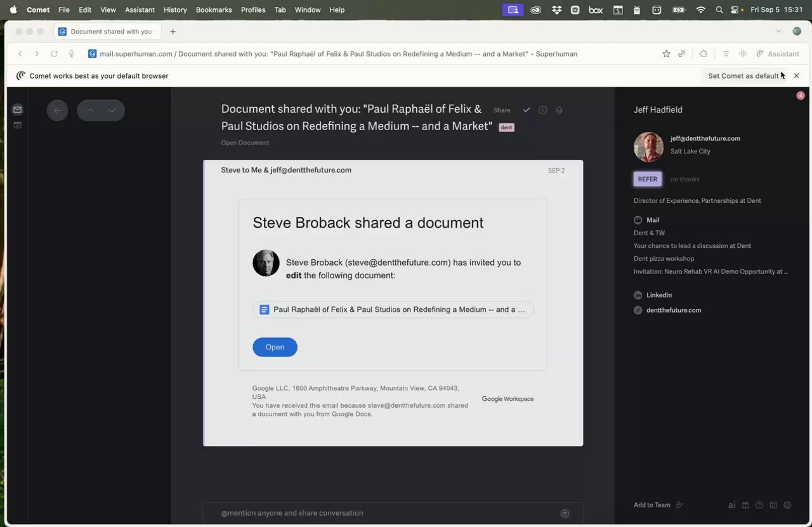Image resolution: width=812 pixels, height=527 pixels.
Task: Set a reminder with the clock icon
Action: click(543, 110)
